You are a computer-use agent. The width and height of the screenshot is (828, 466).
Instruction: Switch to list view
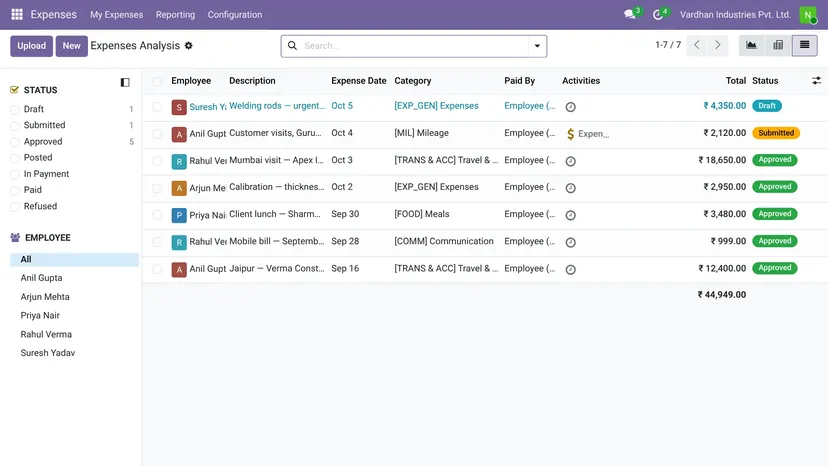(804, 45)
